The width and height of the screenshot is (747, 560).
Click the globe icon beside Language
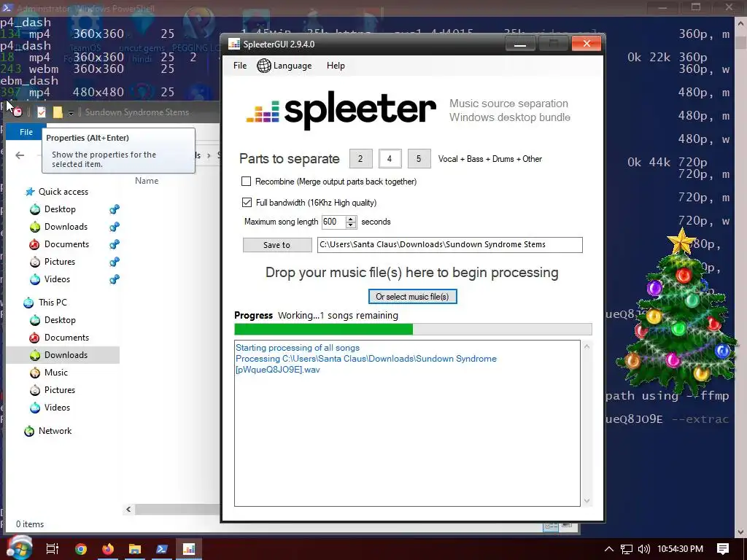[263, 66]
